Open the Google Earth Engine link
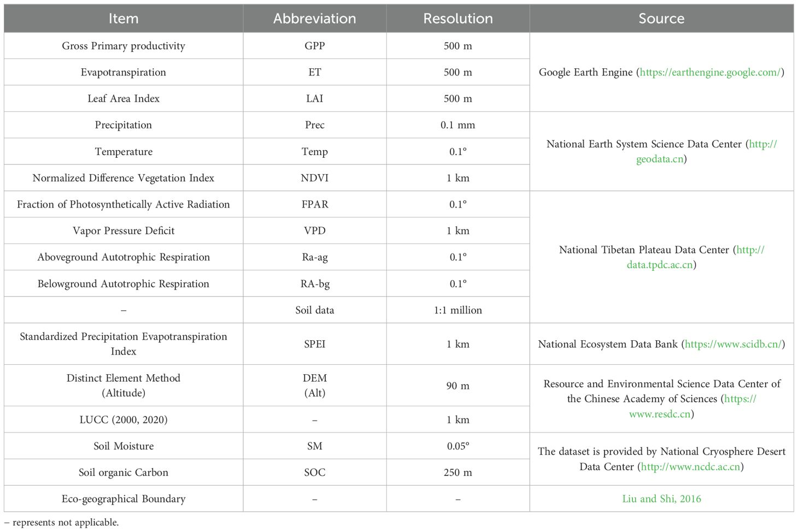 click(x=710, y=72)
